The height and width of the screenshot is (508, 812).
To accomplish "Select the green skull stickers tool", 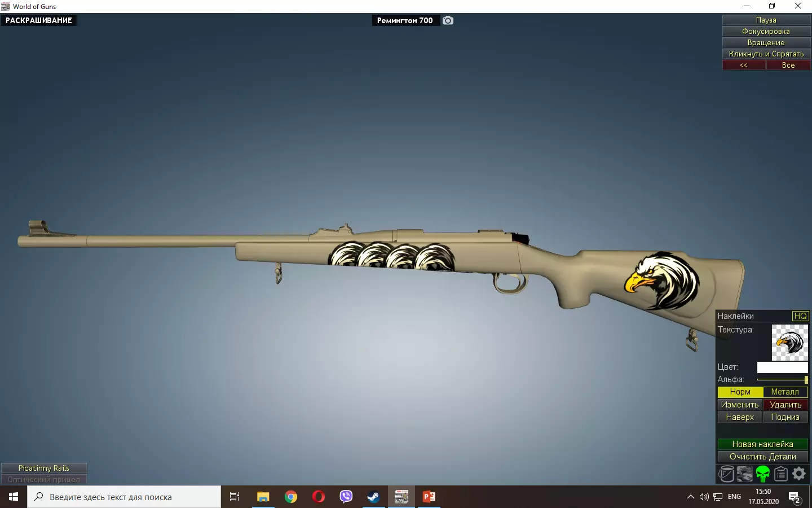I will pyautogui.click(x=762, y=474).
